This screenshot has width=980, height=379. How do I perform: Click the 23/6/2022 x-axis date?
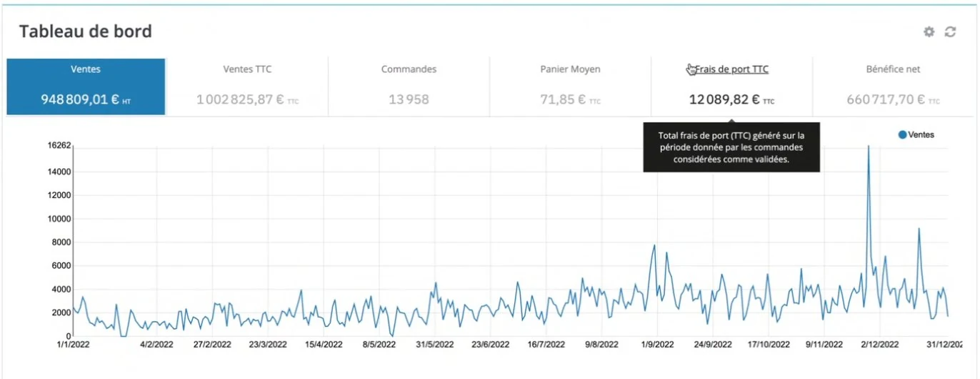(x=491, y=344)
